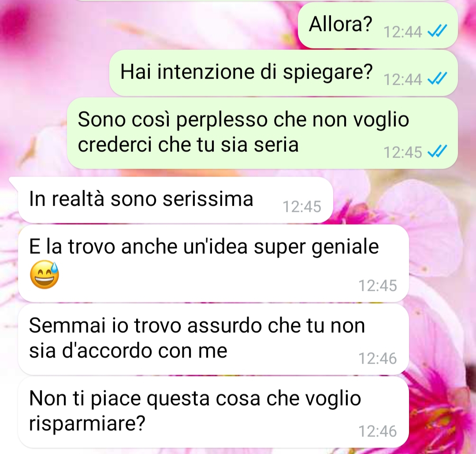Screen dimensions: 476x454
Task: Tap the 'Semmai io trovo assurdo' message
Action: [x=213, y=339]
